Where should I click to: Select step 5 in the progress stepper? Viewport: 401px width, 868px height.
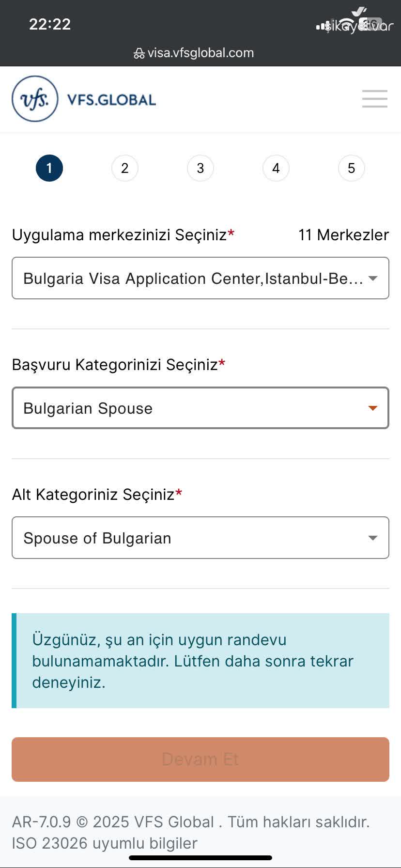[x=351, y=168]
